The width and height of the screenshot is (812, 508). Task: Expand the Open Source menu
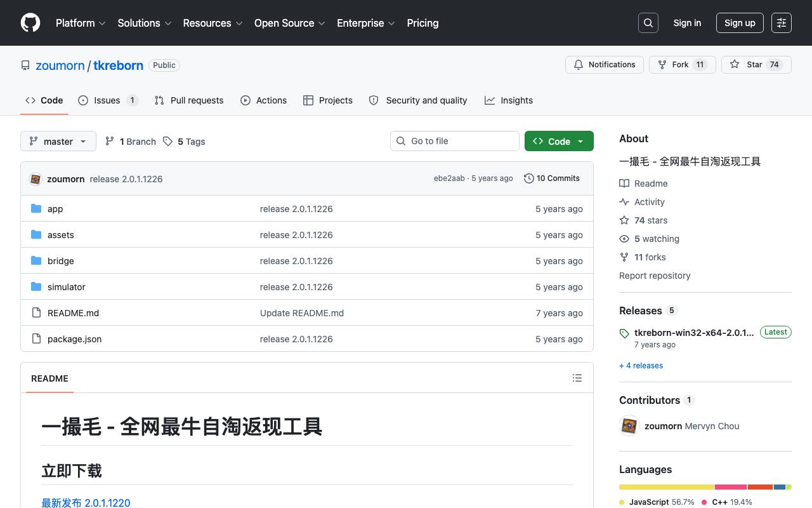290,23
